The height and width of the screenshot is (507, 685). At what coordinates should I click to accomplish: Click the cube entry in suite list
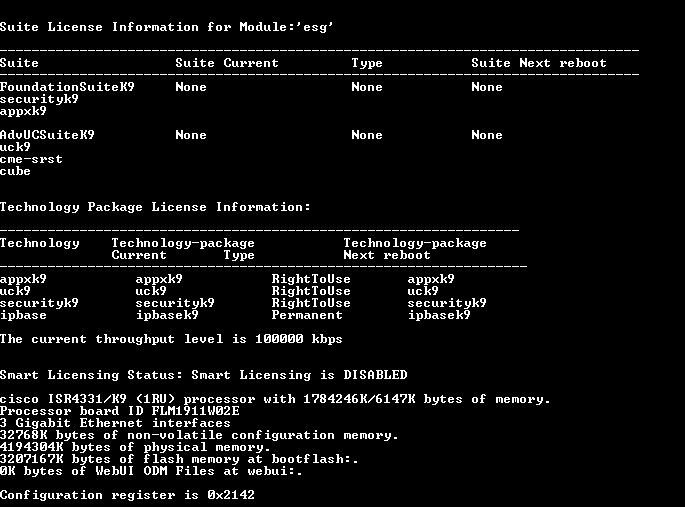15,171
